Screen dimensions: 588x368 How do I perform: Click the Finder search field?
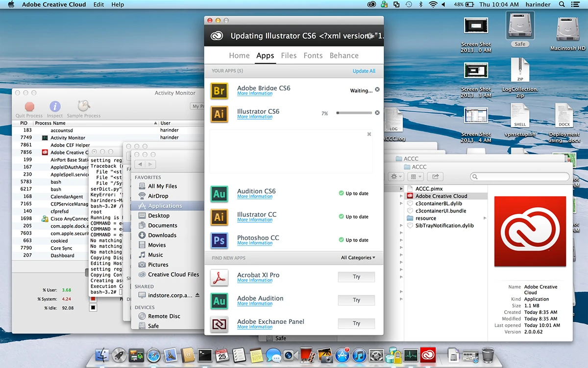pos(519,177)
